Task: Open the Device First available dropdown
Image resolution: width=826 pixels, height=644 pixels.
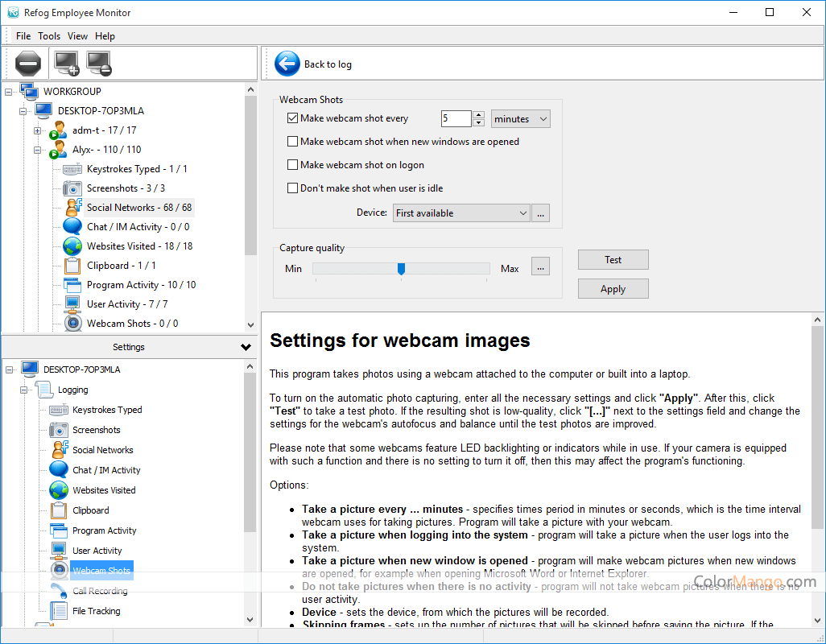Action: (x=461, y=213)
